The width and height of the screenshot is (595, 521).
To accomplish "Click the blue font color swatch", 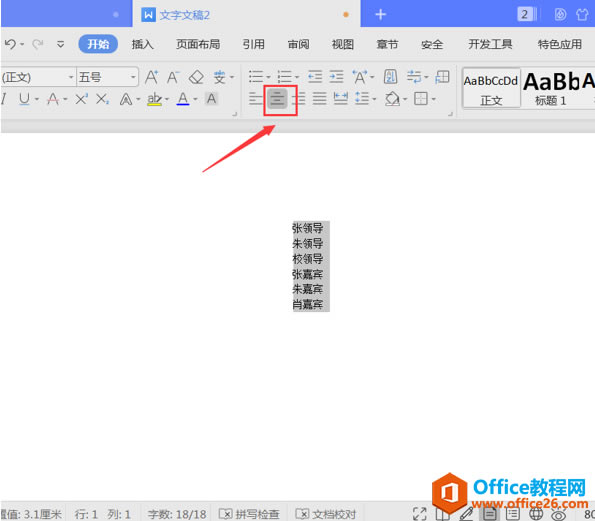I will click(183, 99).
